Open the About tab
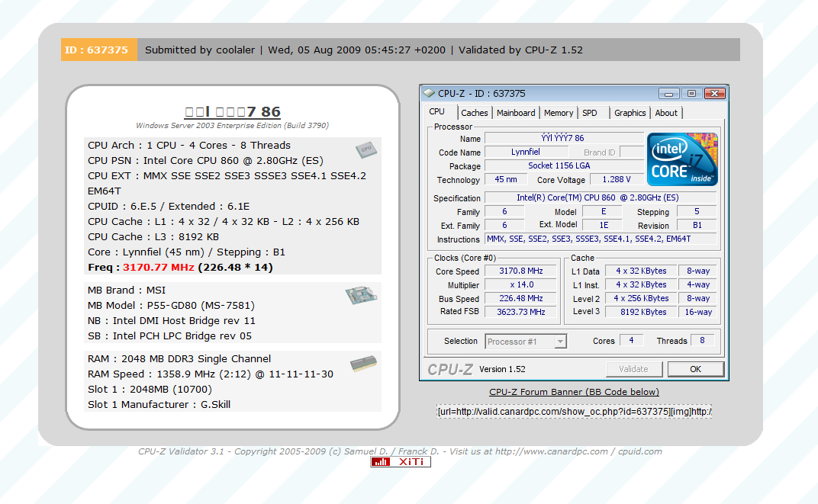 666,113
